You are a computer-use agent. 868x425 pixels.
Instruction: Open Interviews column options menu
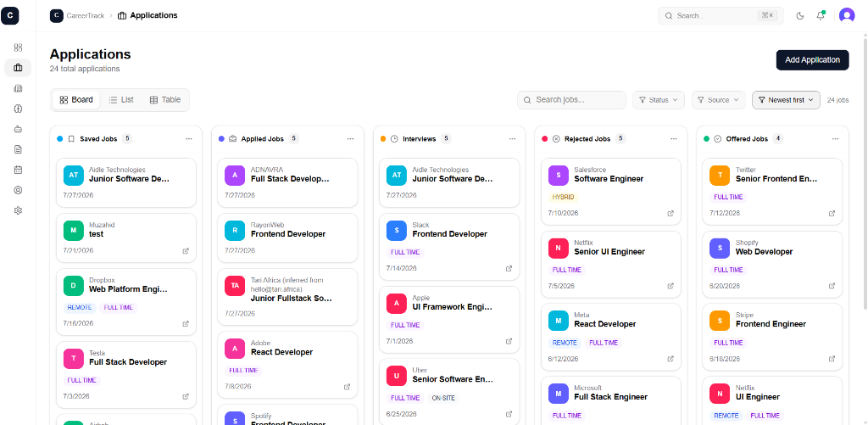(512, 139)
